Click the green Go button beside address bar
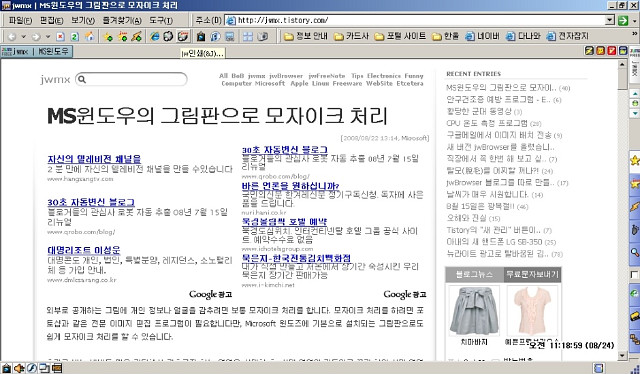Viewport: 640px width, 374px height. coord(623,20)
